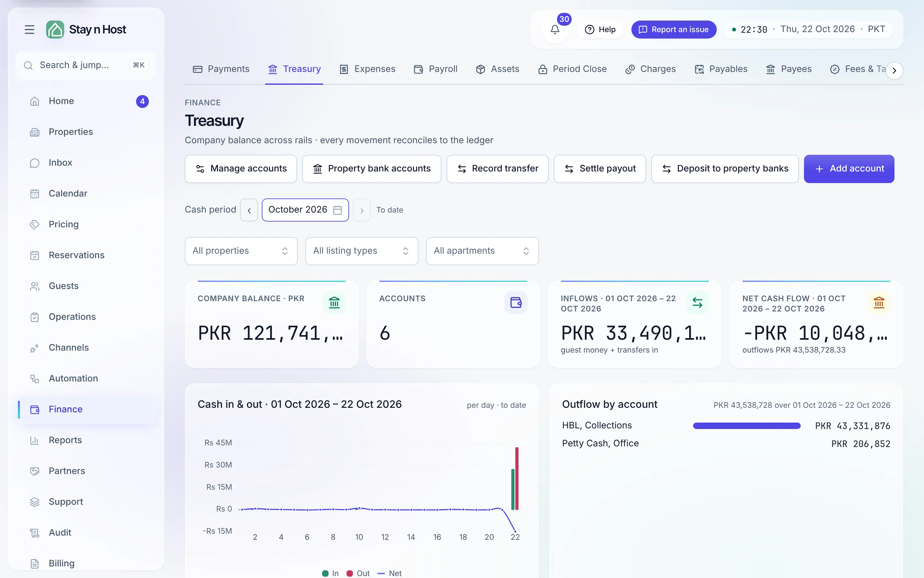Expand the All properties dropdown
The width and height of the screenshot is (924, 578).
241,251
